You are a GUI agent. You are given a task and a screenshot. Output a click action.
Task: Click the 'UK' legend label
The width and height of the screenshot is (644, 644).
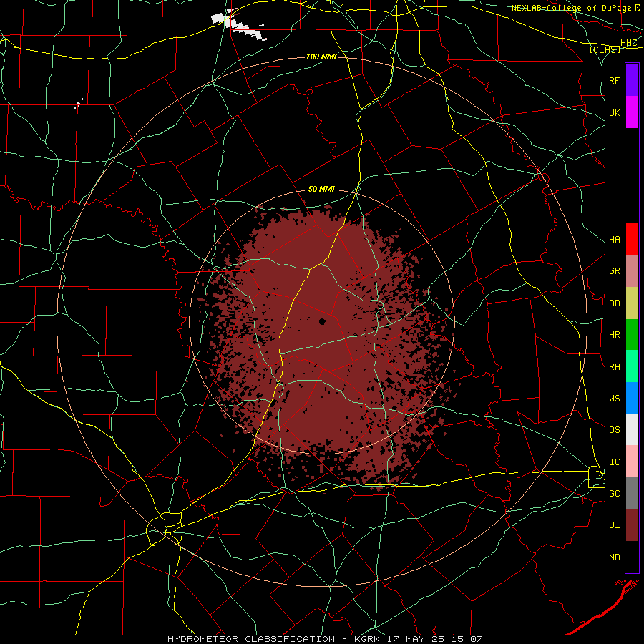pos(614,112)
